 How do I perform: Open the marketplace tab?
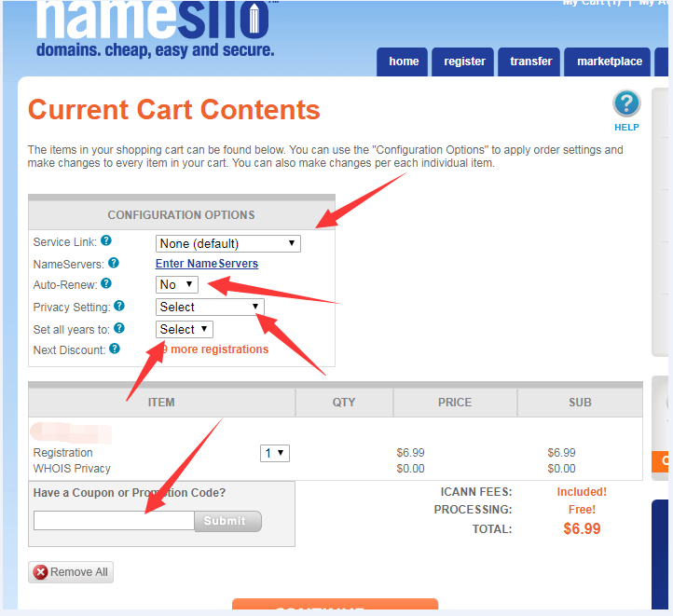coord(610,62)
